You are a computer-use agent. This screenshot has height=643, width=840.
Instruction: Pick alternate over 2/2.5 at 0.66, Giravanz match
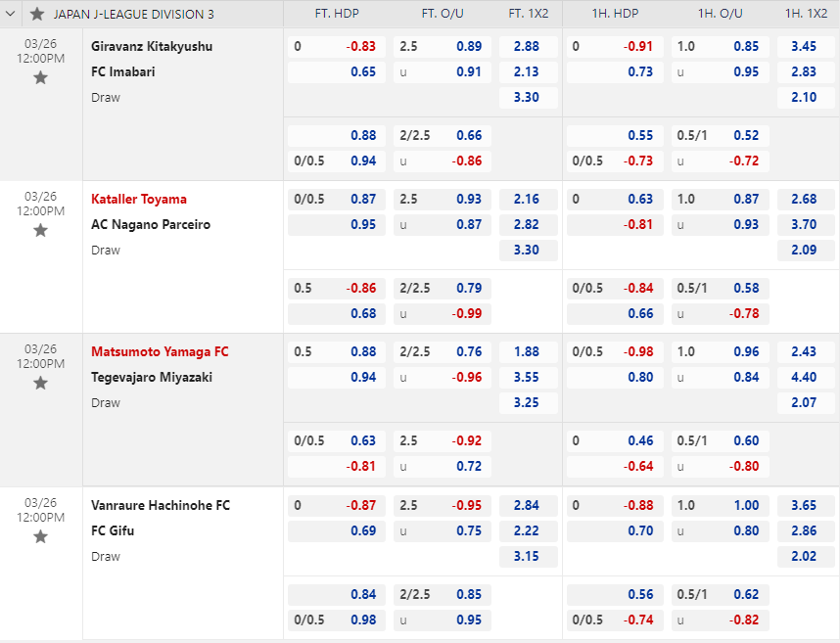tap(442, 135)
